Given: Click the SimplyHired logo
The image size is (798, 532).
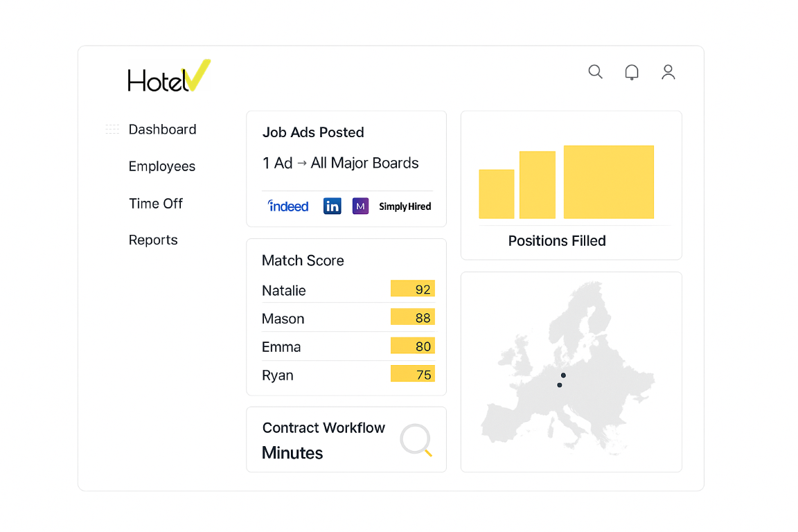Looking at the screenshot, I should (x=405, y=206).
